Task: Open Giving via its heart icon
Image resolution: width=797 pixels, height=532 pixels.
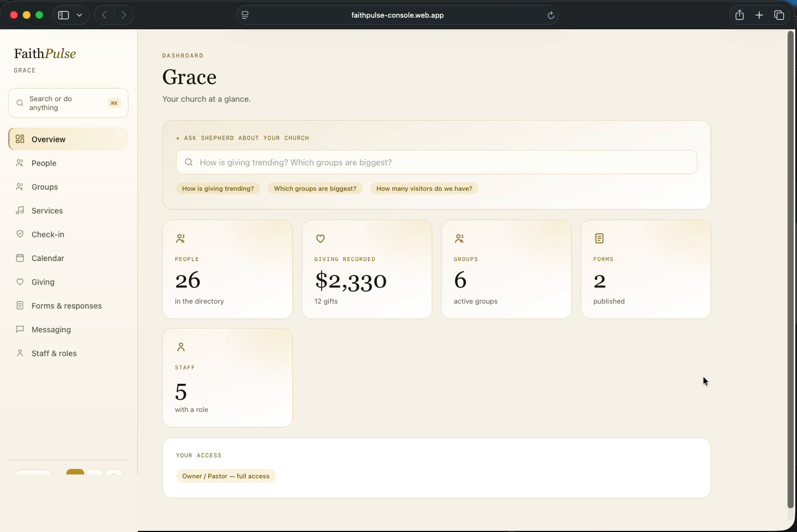Action: [x=20, y=281]
